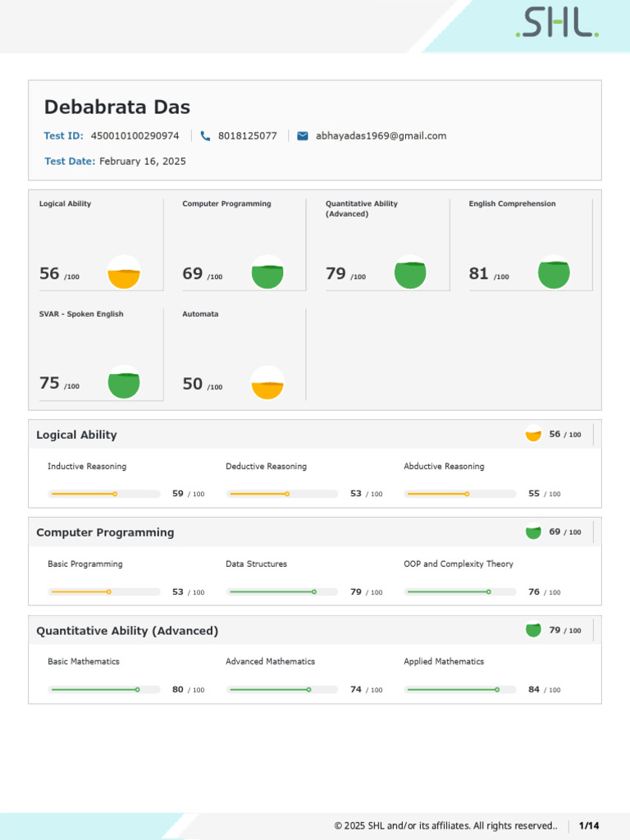Image resolution: width=630 pixels, height=840 pixels.
Task: Click the Quantitative Ability summary gauge icon
Action: click(x=410, y=272)
